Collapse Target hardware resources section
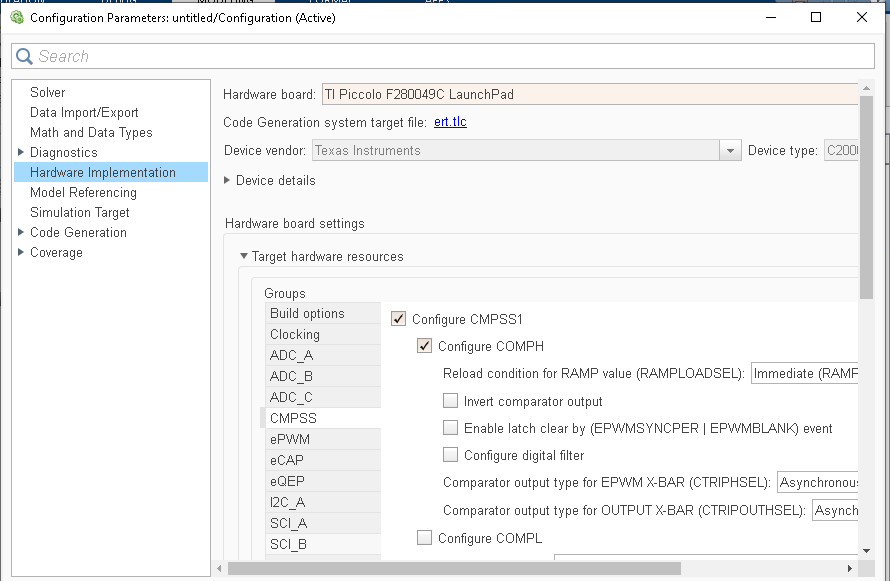 (x=244, y=257)
